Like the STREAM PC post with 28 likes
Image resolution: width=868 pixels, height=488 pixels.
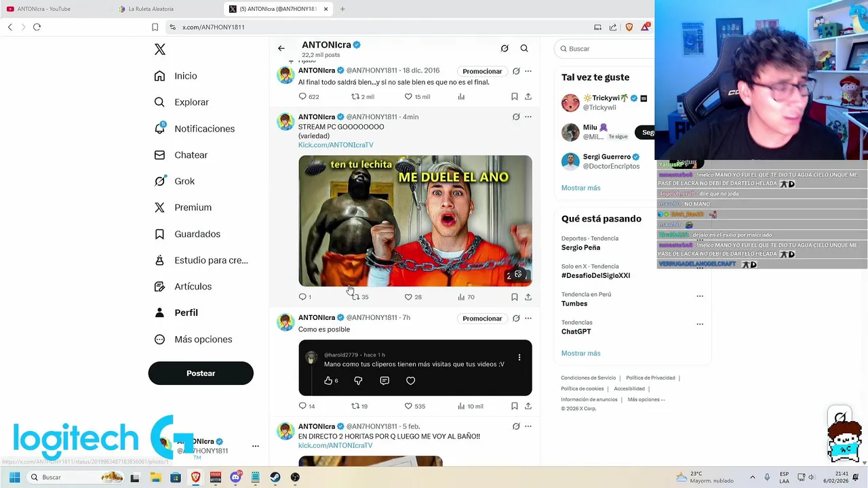click(x=413, y=297)
